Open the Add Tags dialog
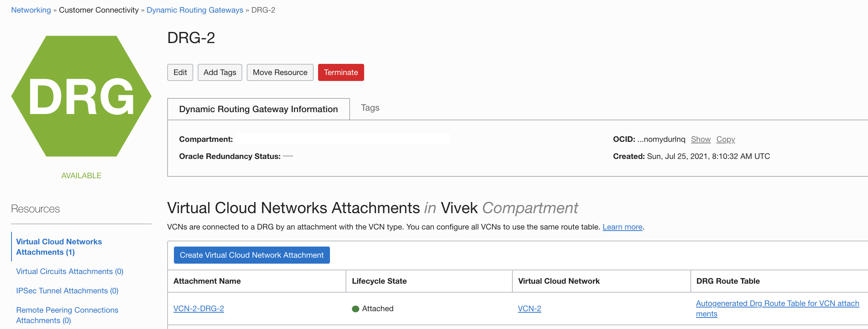The image size is (868, 329). click(220, 72)
